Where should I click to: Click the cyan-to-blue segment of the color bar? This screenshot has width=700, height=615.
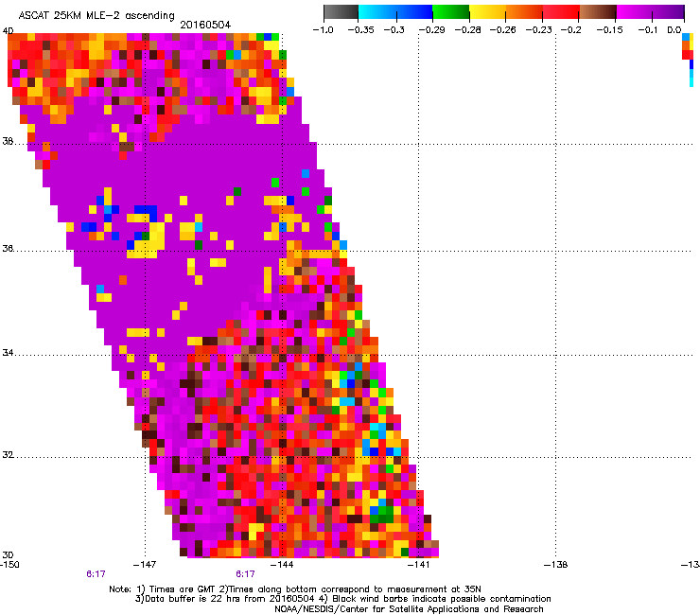pos(395,12)
